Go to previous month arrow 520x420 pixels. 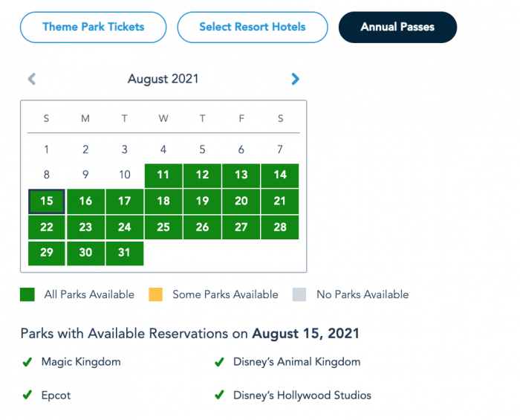coord(32,79)
